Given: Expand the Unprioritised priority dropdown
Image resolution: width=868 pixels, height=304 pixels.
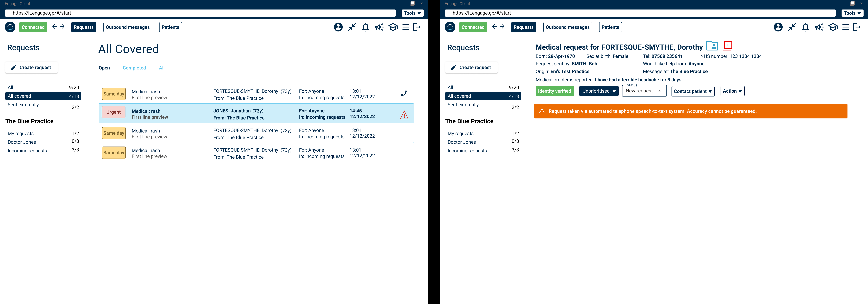Looking at the screenshot, I should (614, 91).
